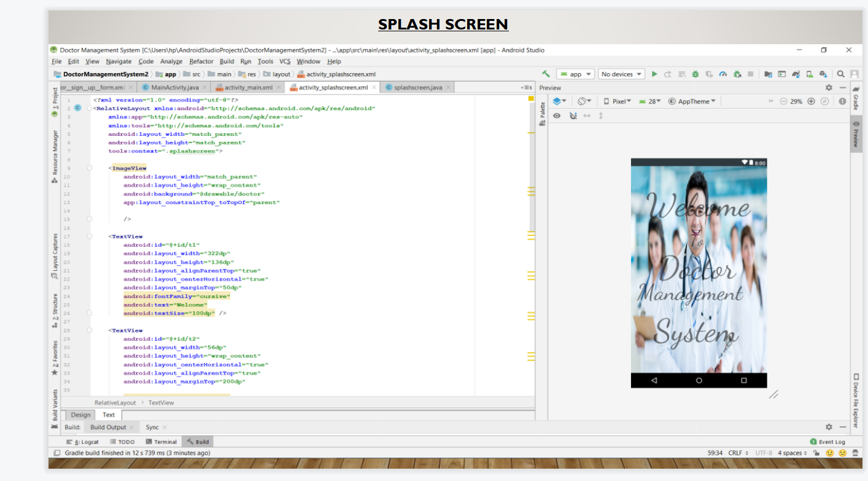Open the Terminal tool window
This screenshot has width=868, height=481.
161,442
